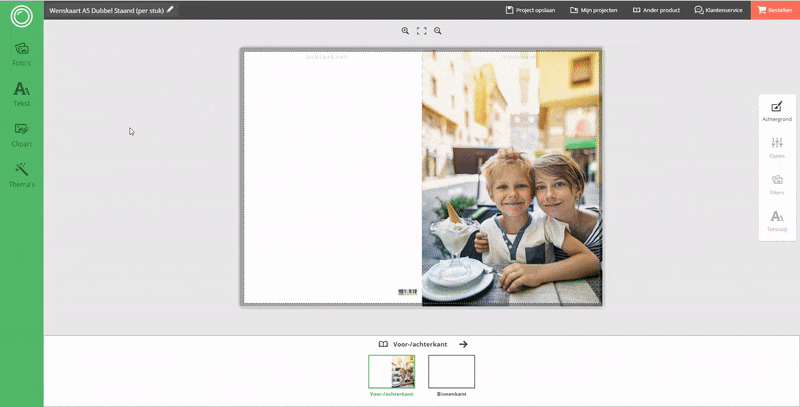Select the Binnenkant page thumbnail

(x=451, y=371)
